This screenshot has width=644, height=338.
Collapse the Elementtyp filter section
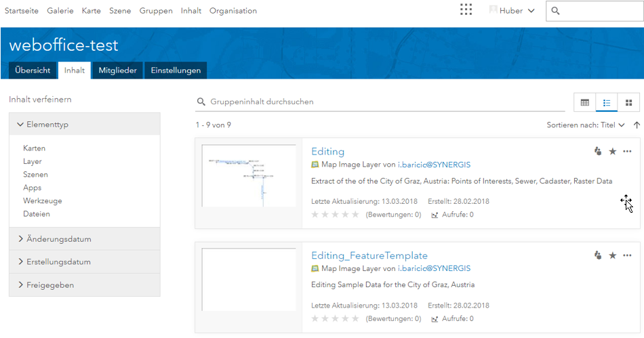pyautogui.click(x=85, y=124)
